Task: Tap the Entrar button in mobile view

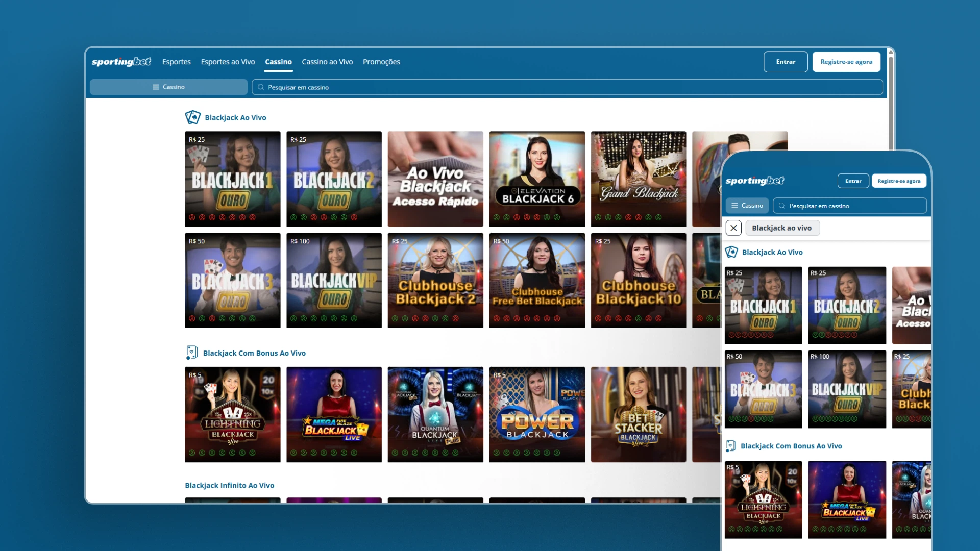Action: 853,181
